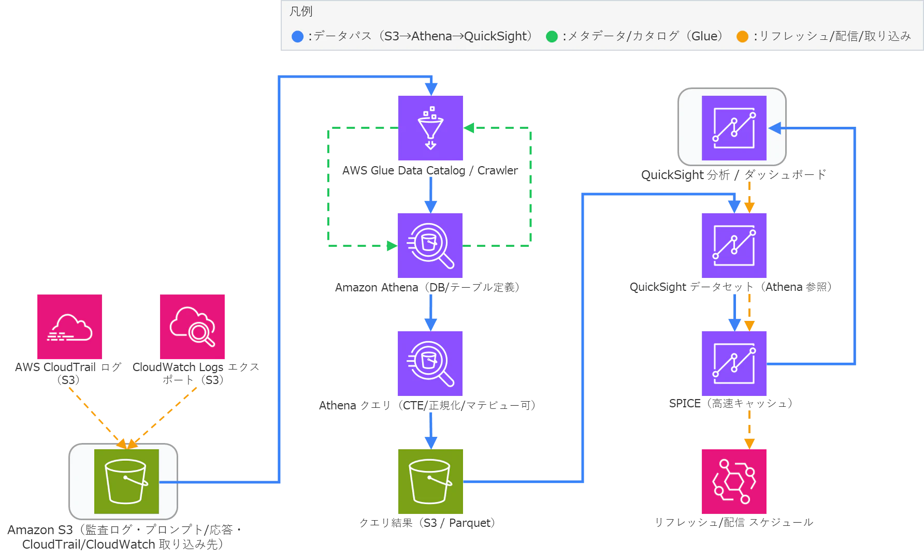Click the QuickSight 分析 dashboard icon
Viewport: 924px width, 560px height.
pos(734,128)
